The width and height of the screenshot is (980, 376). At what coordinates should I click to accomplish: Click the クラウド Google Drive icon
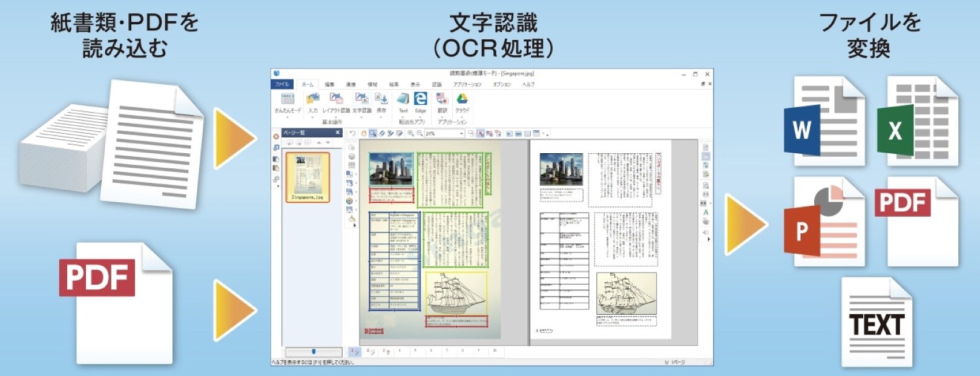tap(462, 99)
